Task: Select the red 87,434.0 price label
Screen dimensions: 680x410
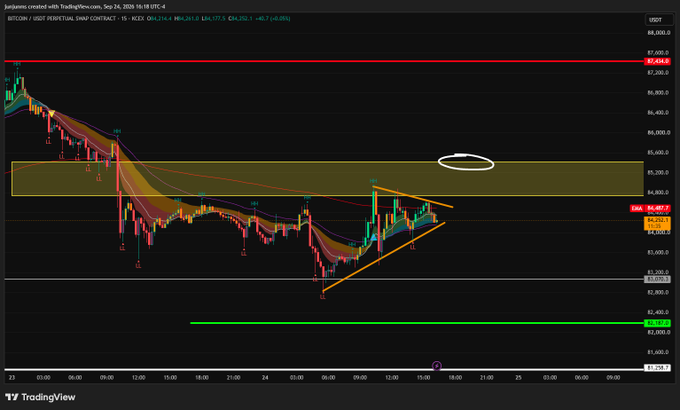Action: point(658,61)
